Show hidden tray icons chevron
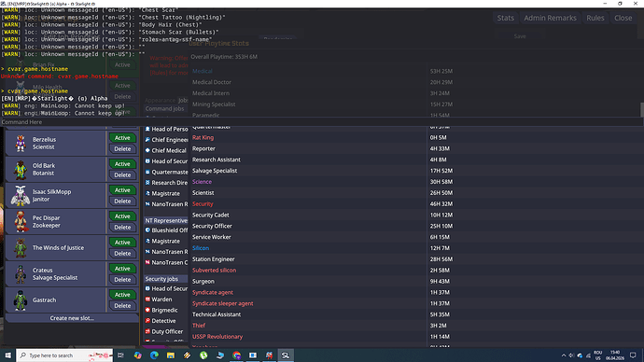The width and height of the screenshot is (644, 362). pyautogui.click(x=564, y=355)
